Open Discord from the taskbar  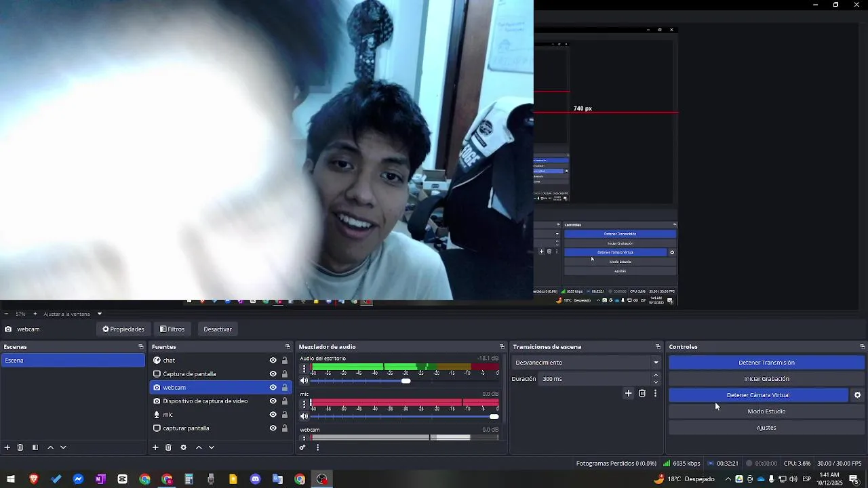(255, 479)
